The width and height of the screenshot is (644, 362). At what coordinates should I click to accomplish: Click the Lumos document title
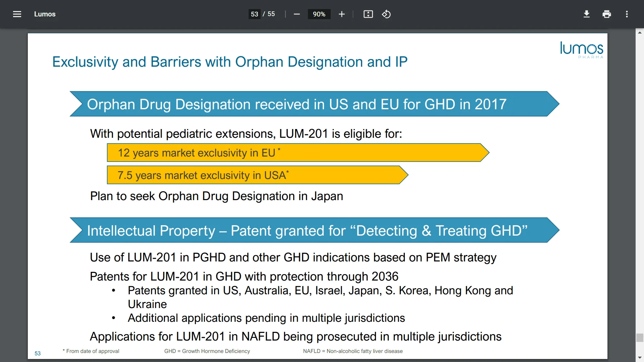click(x=45, y=14)
